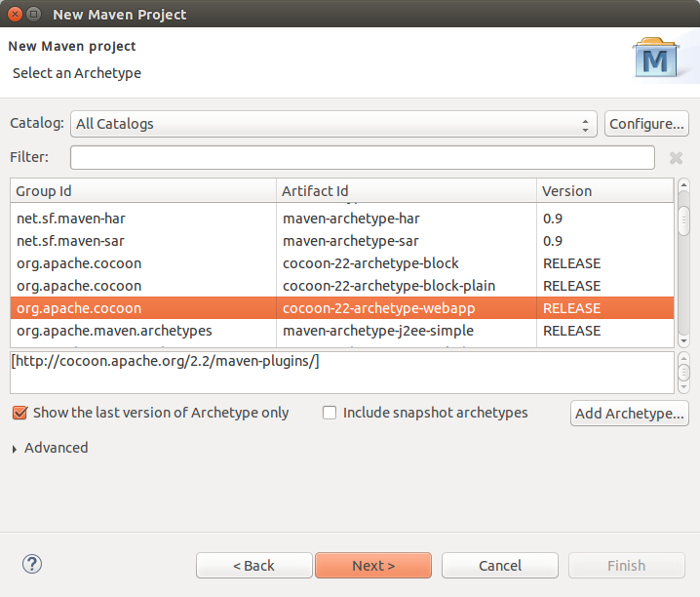Sort by Group Id column header
700x597 pixels.
click(x=143, y=191)
